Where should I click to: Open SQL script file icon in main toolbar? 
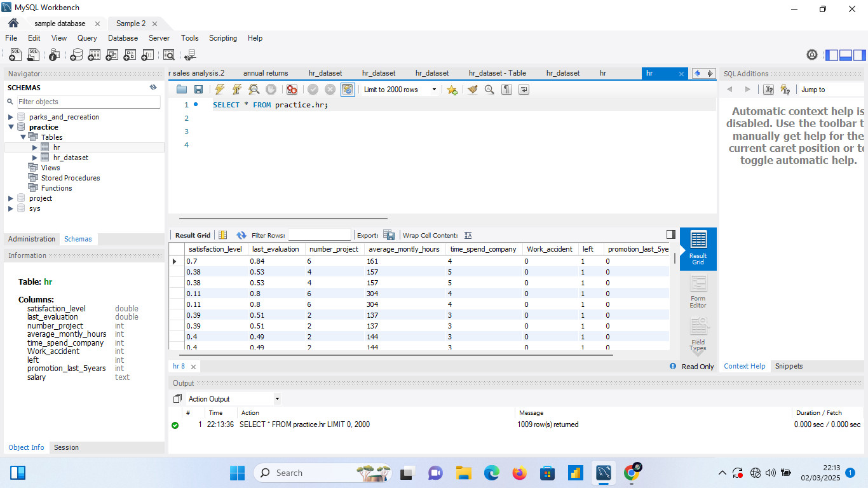tap(33, 55)
